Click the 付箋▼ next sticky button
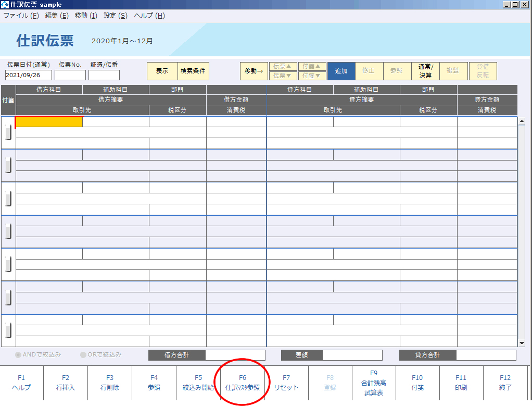 (312, 76)
